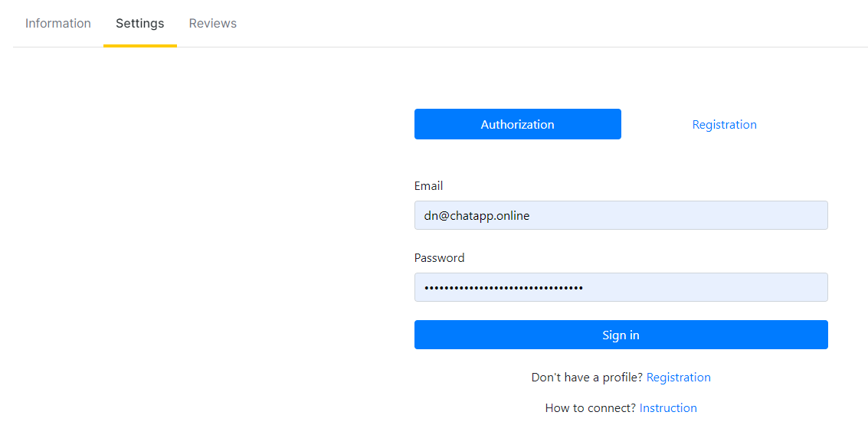Click the "Don't have a profile?" text

[587, 378]
